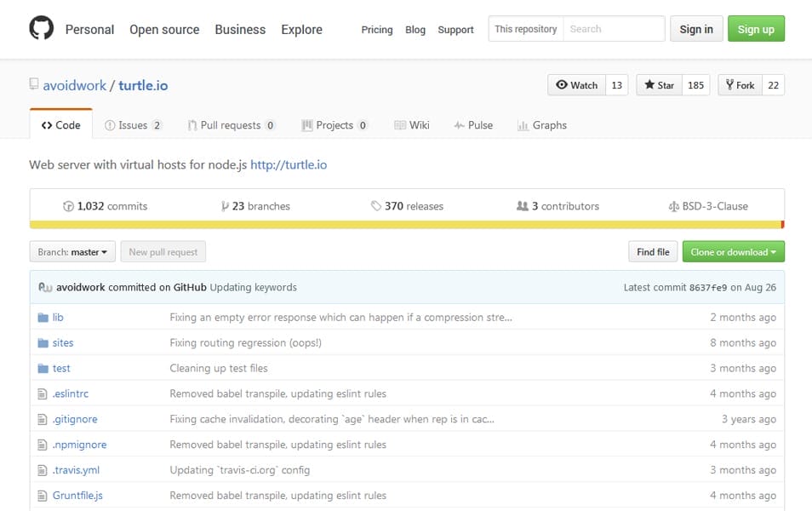This screenshot has width=812, height=511.
Task: Click the yellow language statistics bar
Action: point(405,225)
